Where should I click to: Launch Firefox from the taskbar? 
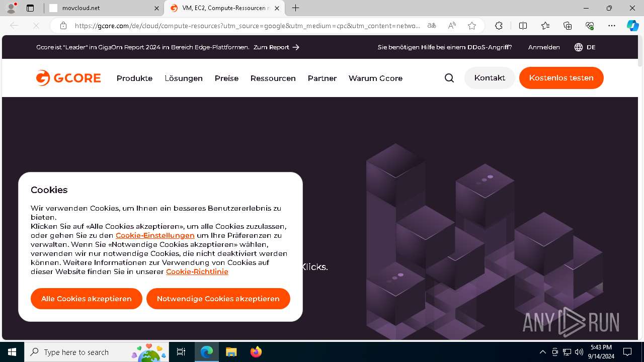[256, 352]
